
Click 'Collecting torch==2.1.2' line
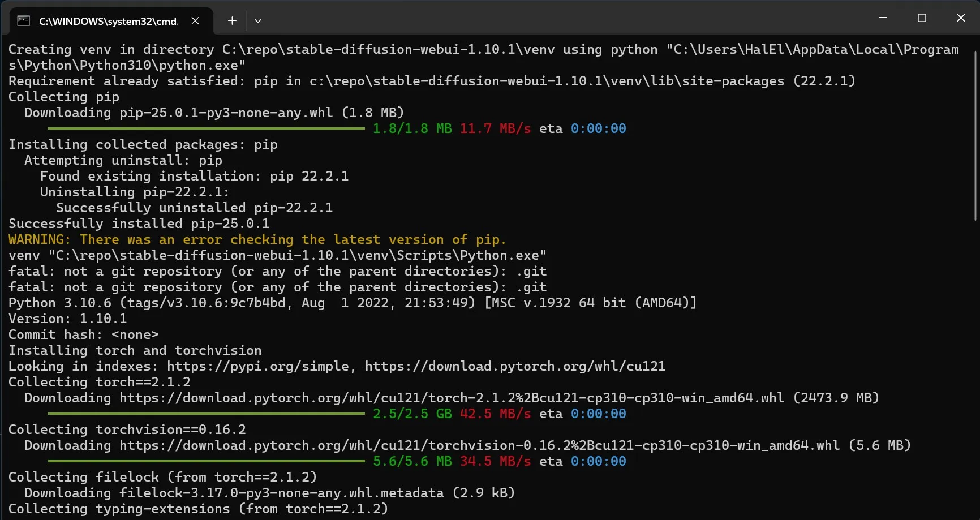pos(99,382)
